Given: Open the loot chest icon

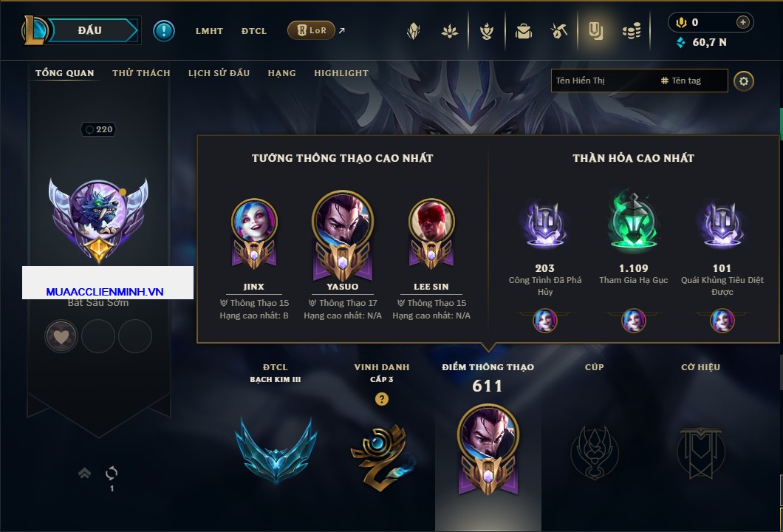Looking at the screenshot, I should coord(524,32).
